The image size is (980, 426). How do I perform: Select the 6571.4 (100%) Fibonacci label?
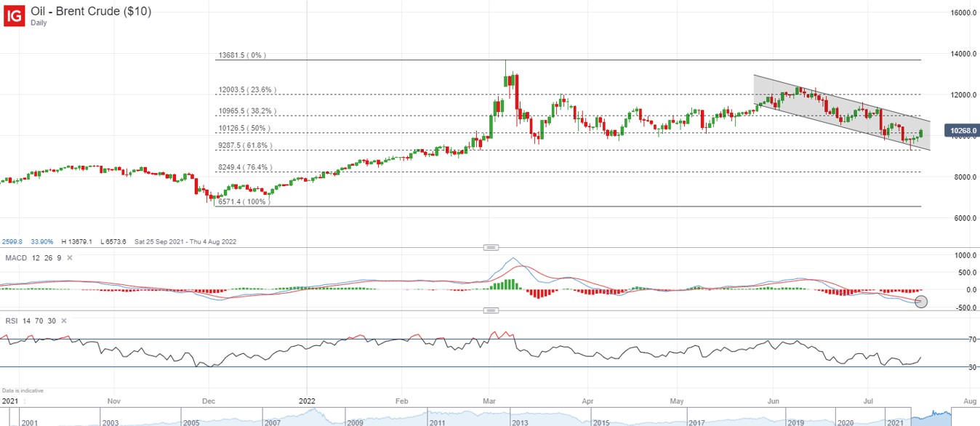pos(244,201)
